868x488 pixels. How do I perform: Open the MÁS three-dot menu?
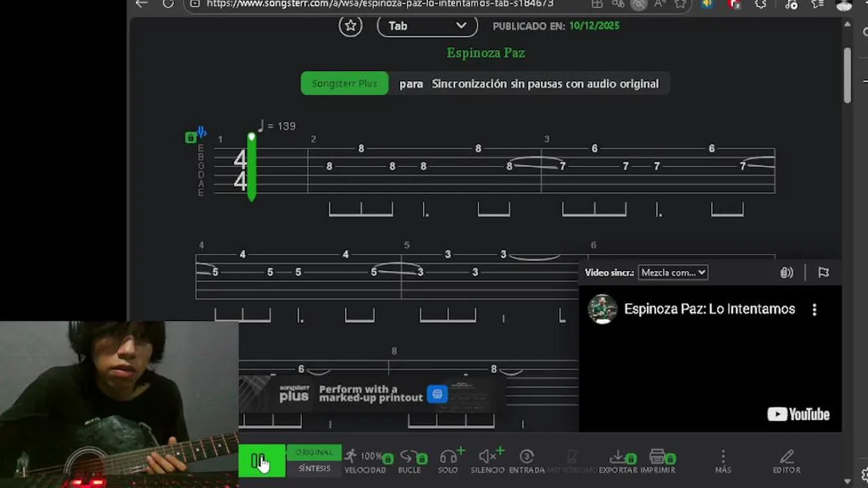click(723, 462)
